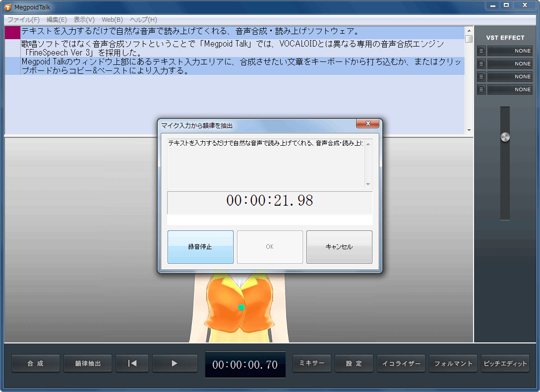Open the third VST effect slot menu icon

click(481, 76)
